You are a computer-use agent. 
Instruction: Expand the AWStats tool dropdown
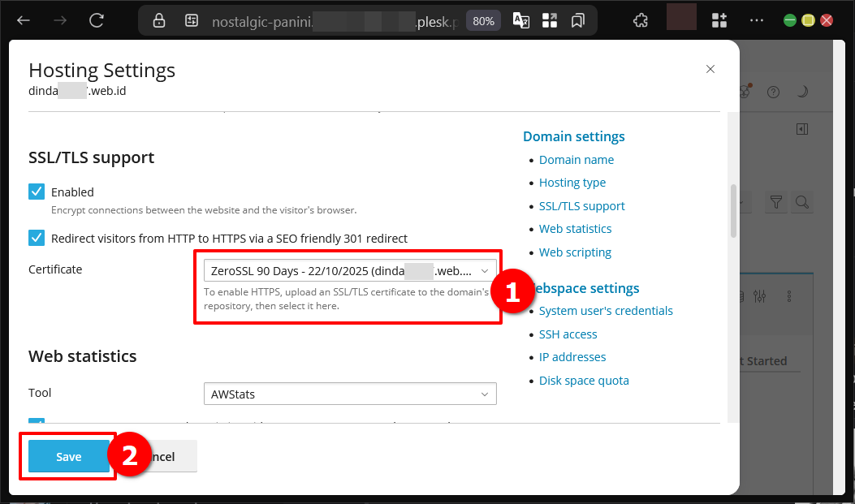click(349, 394)
